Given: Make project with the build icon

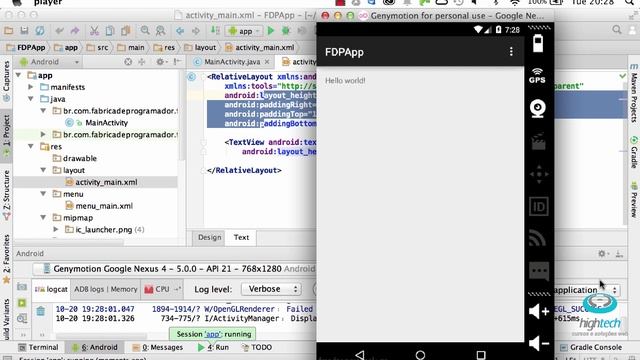Looking at the screenshot, I should (x=215, y=30).
